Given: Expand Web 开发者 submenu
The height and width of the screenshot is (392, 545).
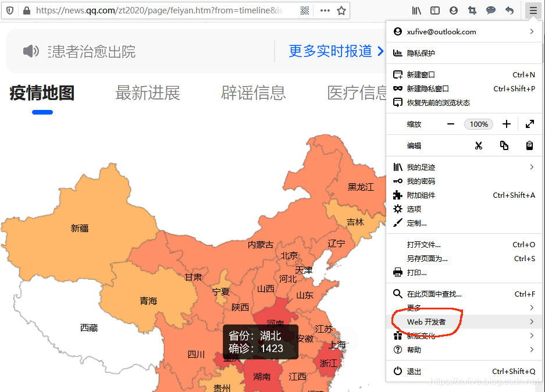Looking at the screenshot, I should coord(464,322).
